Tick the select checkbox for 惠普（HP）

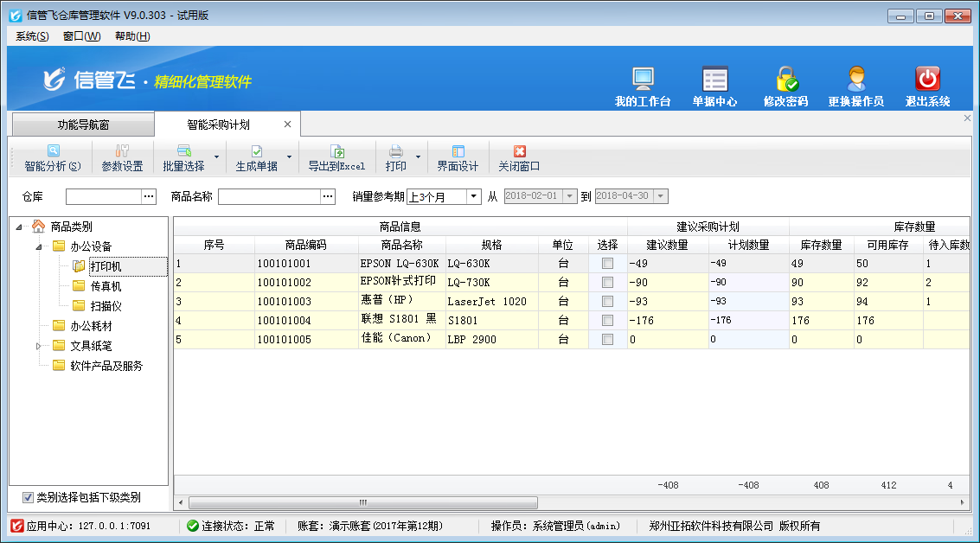[608, 301]
